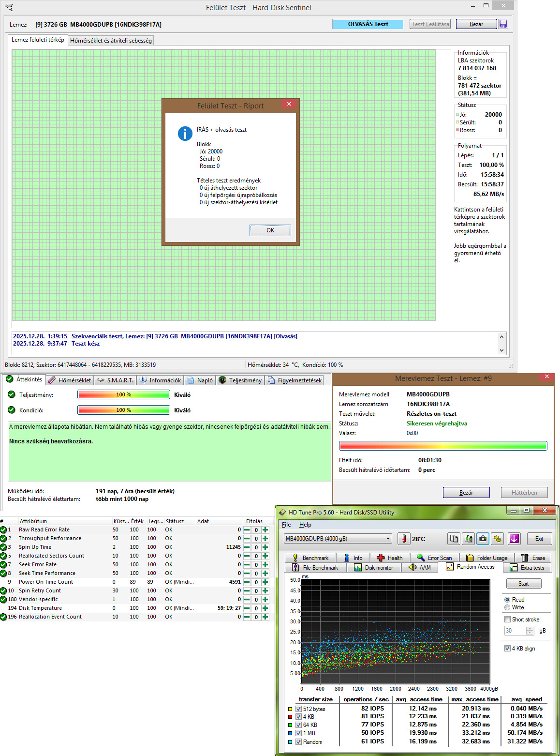560x756 pixels.
Task: Click green plus for Spin Up Time
Action: click(265, 547)
